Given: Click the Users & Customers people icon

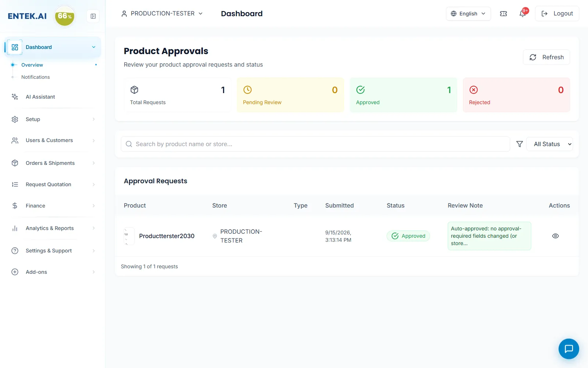Looking at the screenshot, I should pos(15,141).
